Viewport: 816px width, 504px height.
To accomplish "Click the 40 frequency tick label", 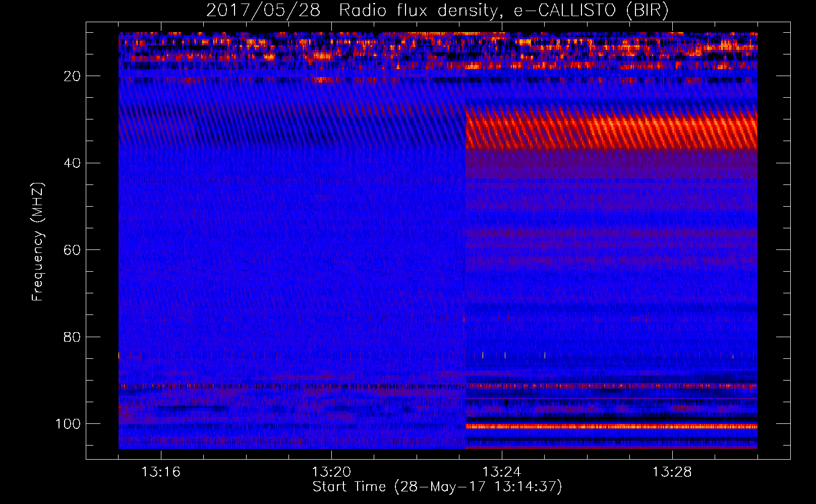I will (73, 163).
